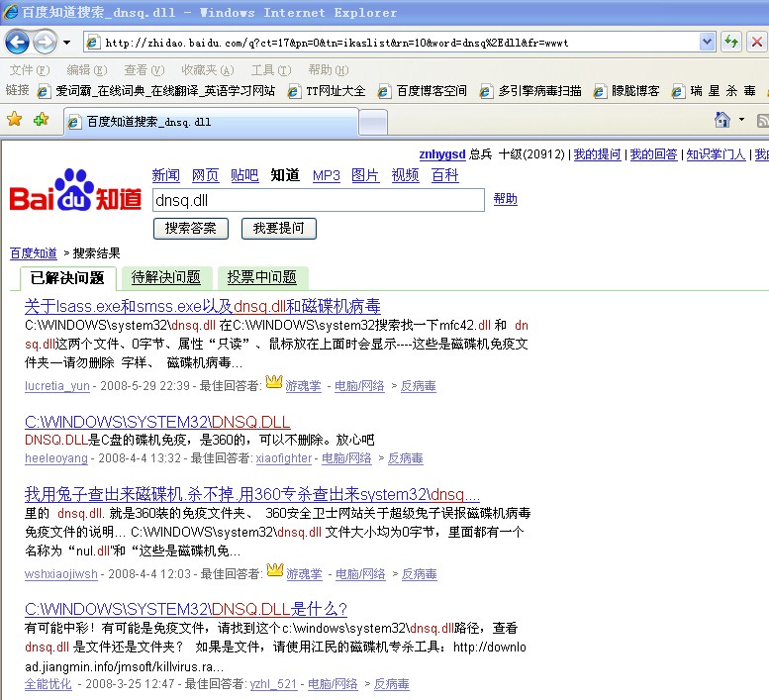
Task: Open 爱词霸 online dictionary bookmark
Action: (x=157, y=91)
